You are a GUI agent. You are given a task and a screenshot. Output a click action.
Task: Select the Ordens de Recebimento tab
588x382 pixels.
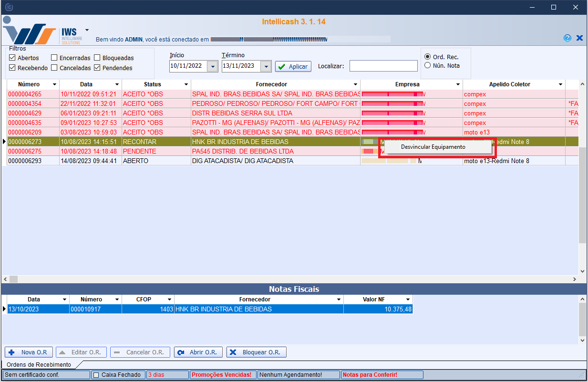click(x=38, y=365)
